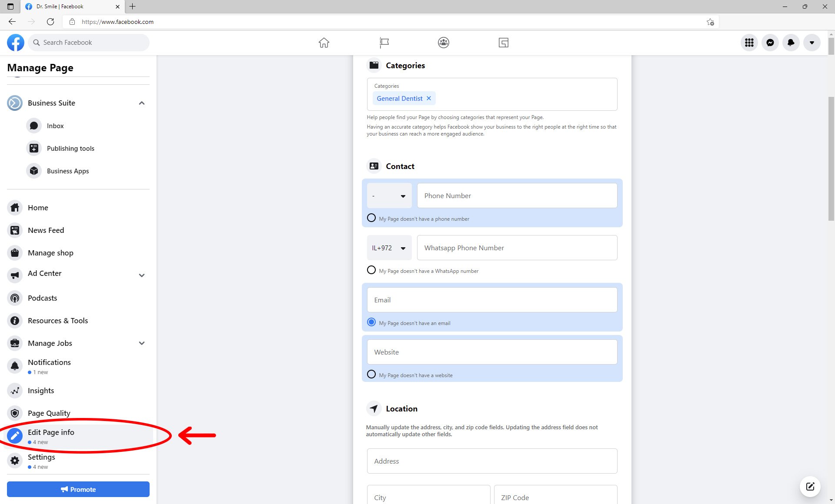Close the Dr. Smile browser tab
Image resolution: width=835 pixels, height=504 pixels.
pyautogui.click(x=117, y=7)
